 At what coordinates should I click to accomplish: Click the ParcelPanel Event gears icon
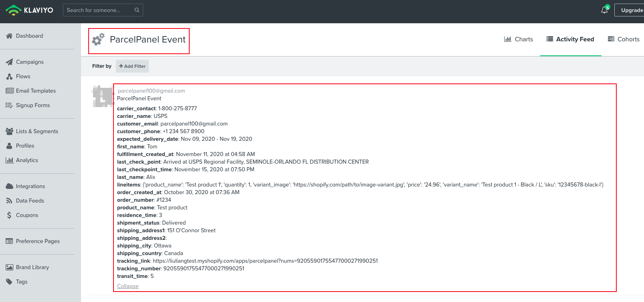(98, 39)
